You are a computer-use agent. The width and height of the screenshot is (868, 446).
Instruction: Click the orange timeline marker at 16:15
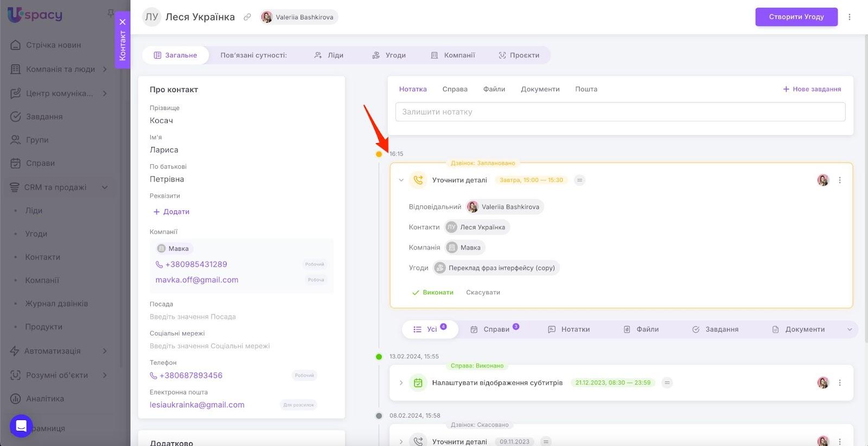(379, 154)
